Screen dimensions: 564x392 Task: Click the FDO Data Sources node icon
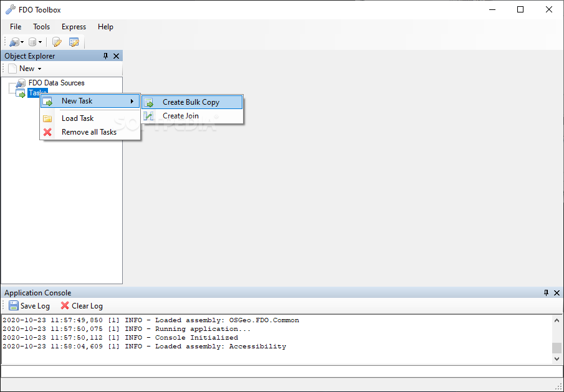(x=21, y=84)
